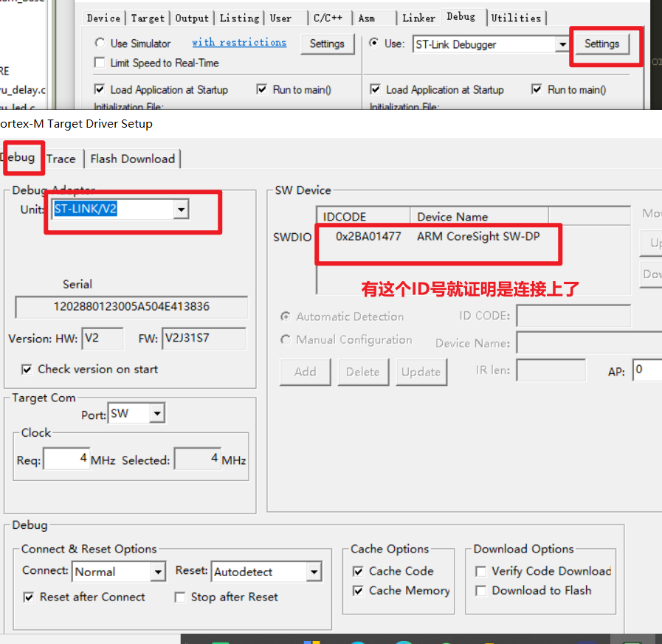The height and width of the screenshot is (644, 662).
Task: Click the IR len input field
Action: 551,370
